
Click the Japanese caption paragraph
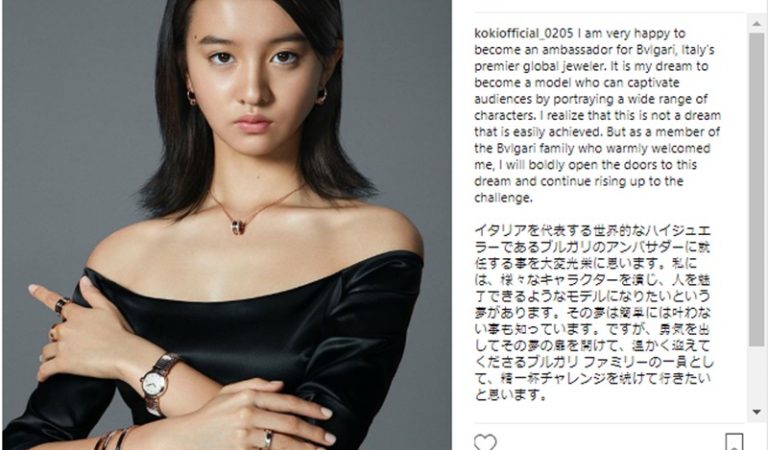[594, 313]
